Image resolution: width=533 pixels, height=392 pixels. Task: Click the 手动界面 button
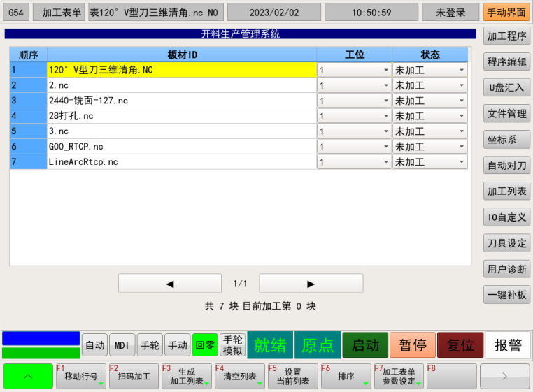506,13
